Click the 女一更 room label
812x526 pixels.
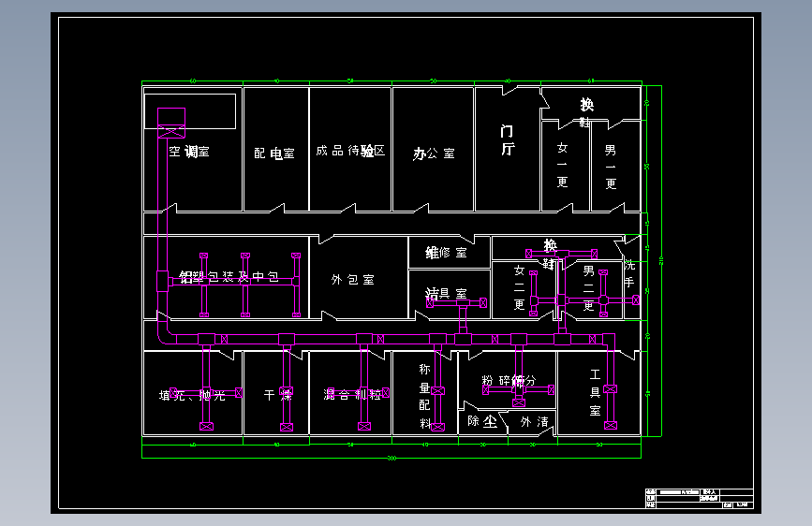[x=562, y=165]
